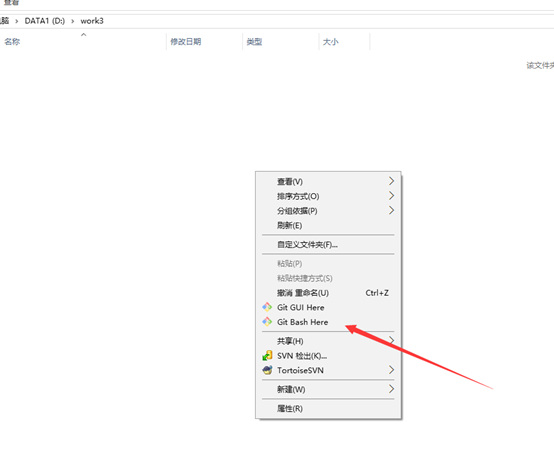
Task: Select 撤消 重命名(U) in the context menu
Action: [328, 293]
